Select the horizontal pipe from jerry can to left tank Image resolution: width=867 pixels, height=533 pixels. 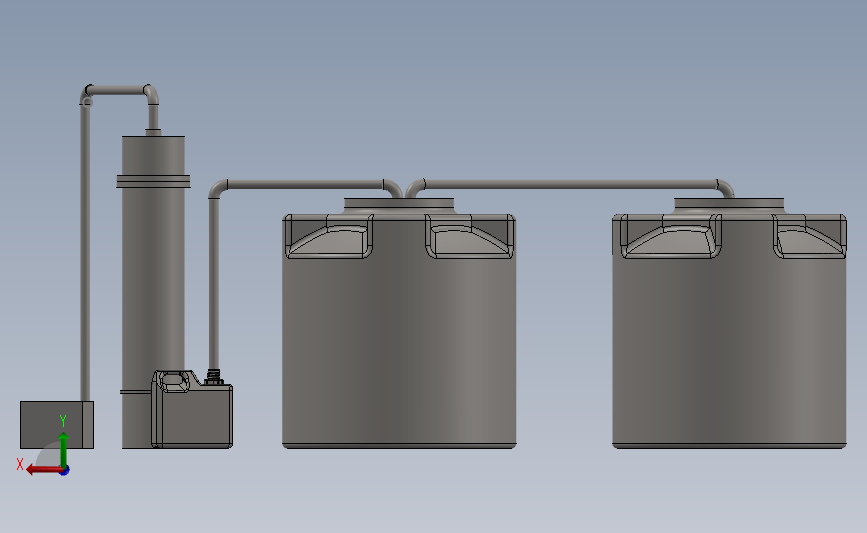(305, 184)
